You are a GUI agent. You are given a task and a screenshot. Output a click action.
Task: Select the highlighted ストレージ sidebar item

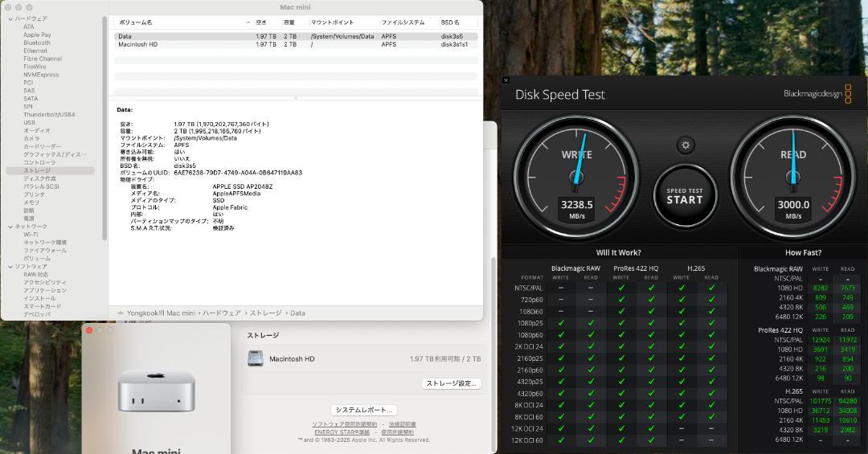[x=51, y=170]
